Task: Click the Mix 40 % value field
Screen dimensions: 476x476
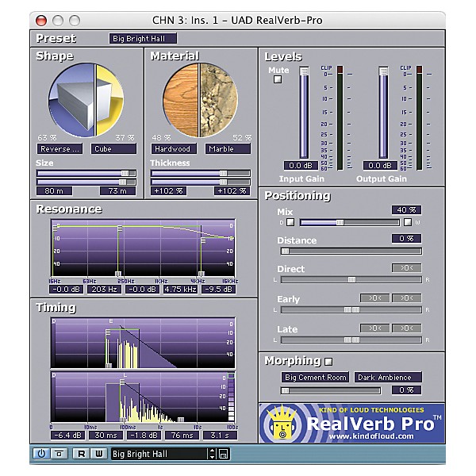Action: pos(406,209)
